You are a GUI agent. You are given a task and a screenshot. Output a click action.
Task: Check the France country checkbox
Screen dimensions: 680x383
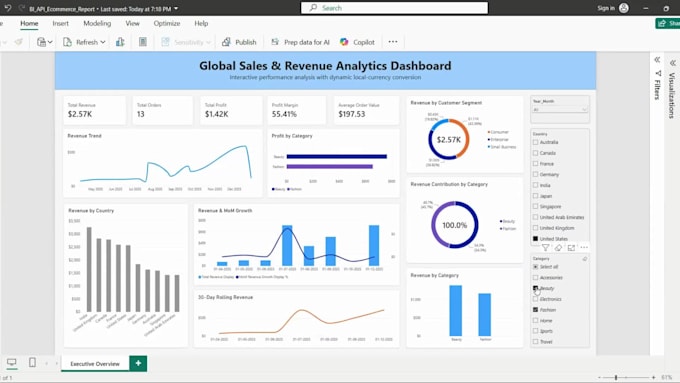[x=536, y=164]
